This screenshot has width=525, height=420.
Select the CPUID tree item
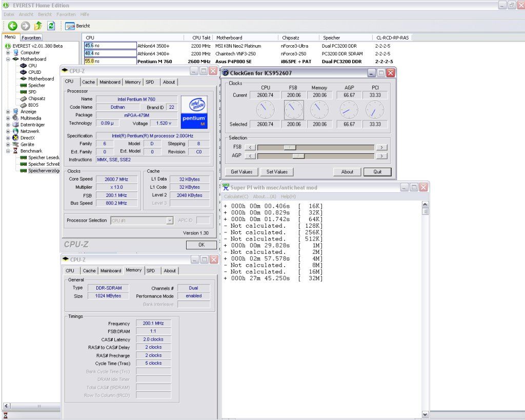(34, 72)
